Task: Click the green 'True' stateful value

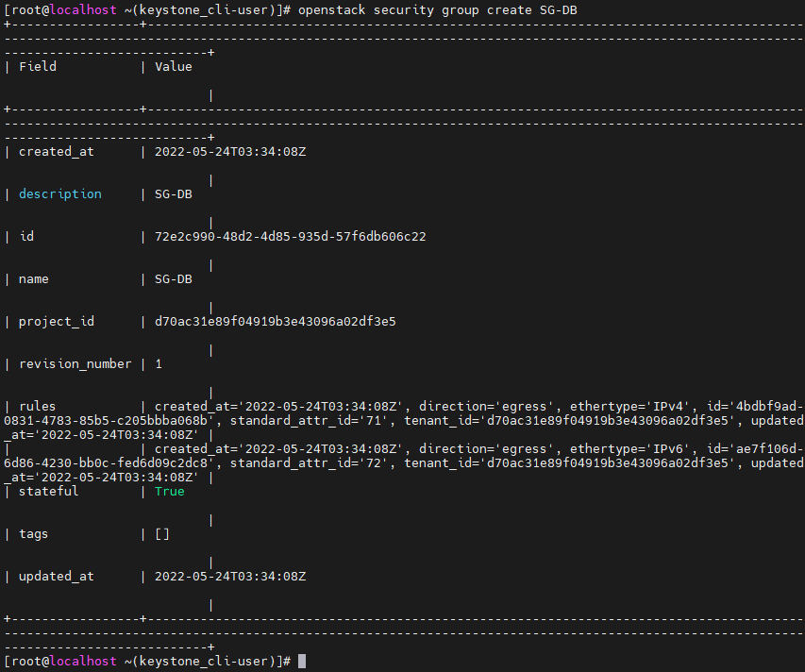Action: [170, 492]
